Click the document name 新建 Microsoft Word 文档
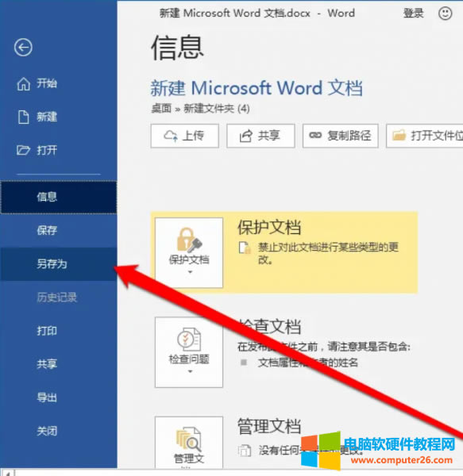The height and width of the screenshot is (476, 463). pyautogui.click(x=257, y=88)
